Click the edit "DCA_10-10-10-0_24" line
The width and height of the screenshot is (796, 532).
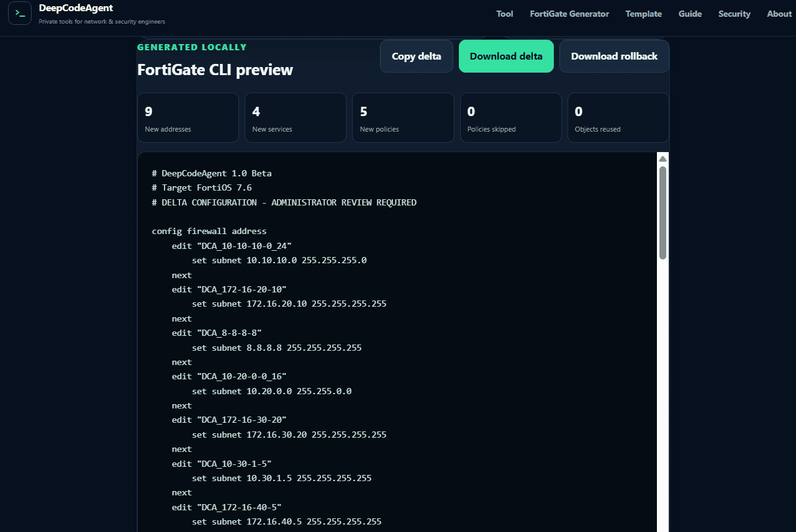232,246
